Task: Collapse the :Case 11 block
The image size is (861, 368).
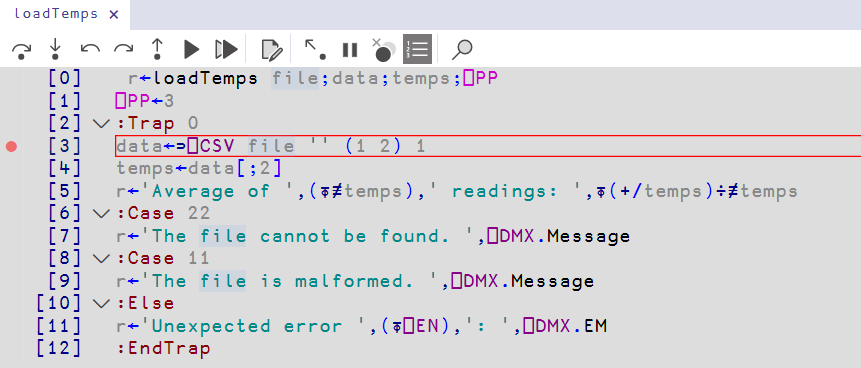Action: click(x=102, y=259)
